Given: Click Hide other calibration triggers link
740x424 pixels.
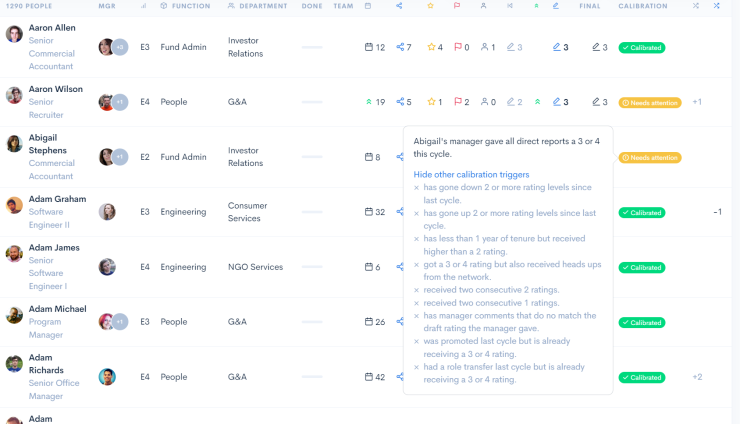Looking at the screenshot, I should pyautogui.click(x=472, y=174).
